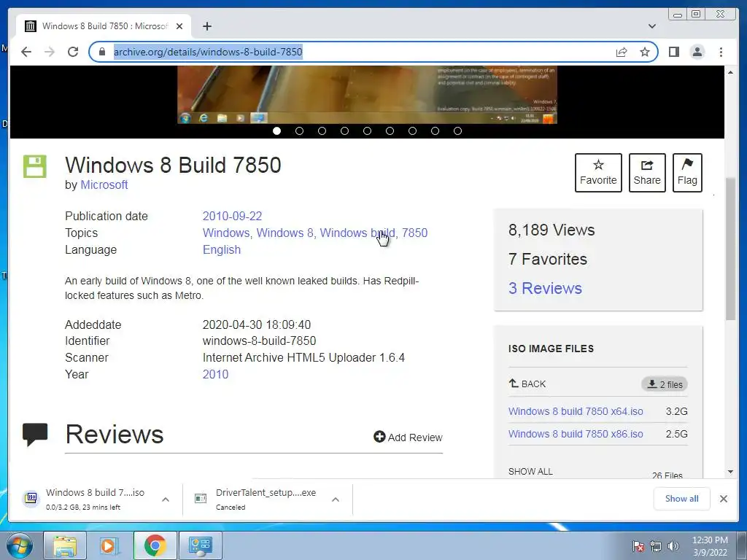747x560 pixels.
Task: Open publication date 2010-09-22 link
Action: click(x=232, y=216)
